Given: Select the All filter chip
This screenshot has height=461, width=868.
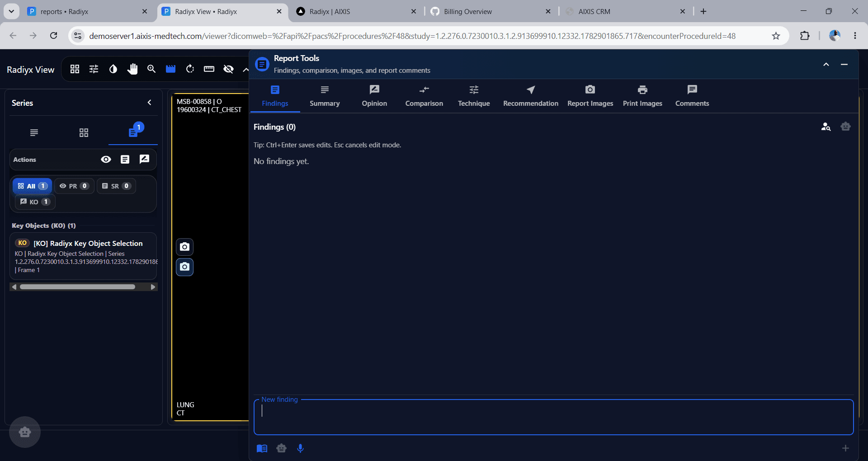Looking at the screenshot, I should pos(32,186).
